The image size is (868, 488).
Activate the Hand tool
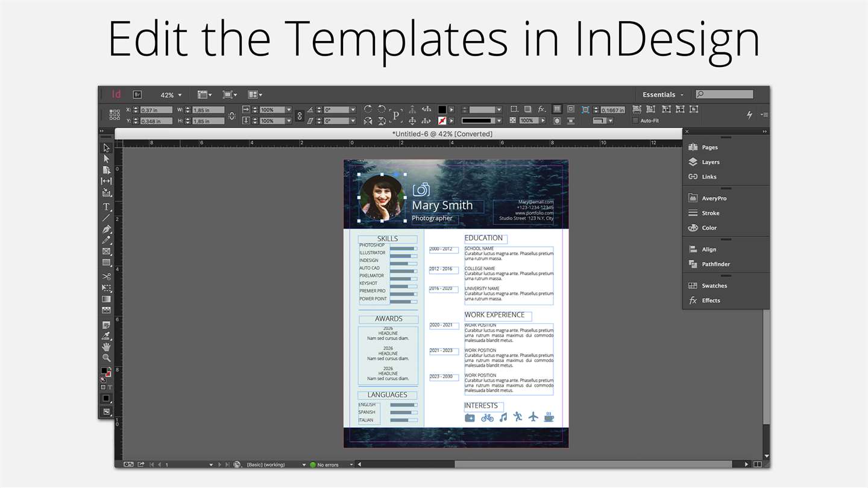[x=106, y=347]
